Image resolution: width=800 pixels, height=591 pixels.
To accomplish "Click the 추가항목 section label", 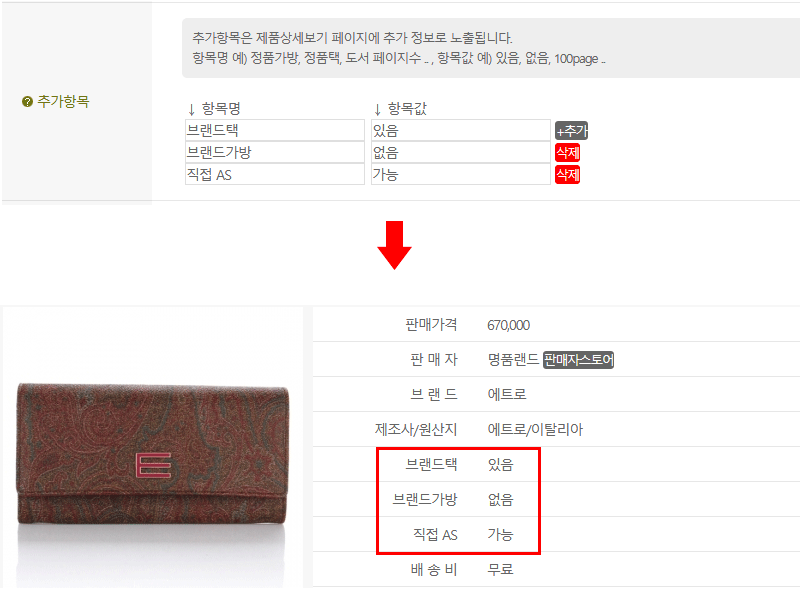I will point(63,102).
